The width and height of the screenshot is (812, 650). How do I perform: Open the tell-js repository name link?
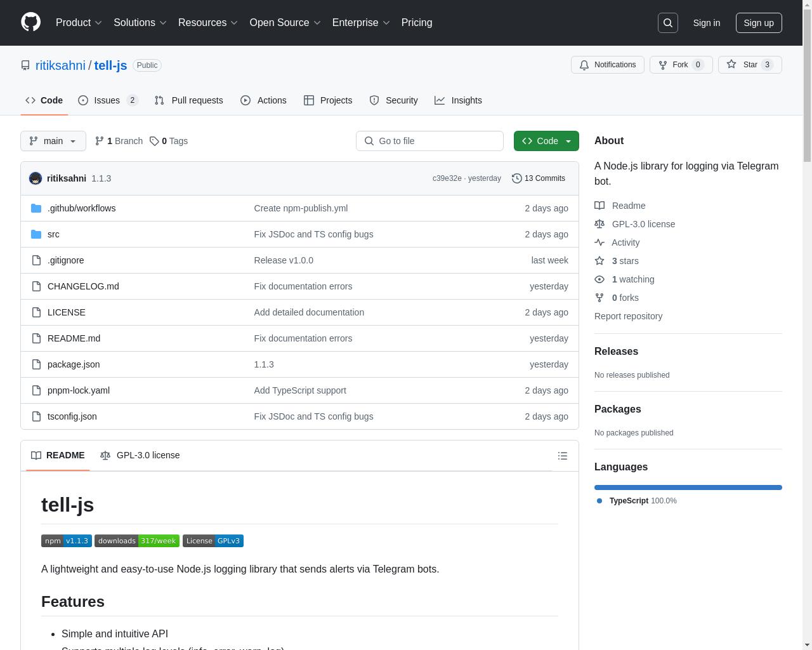[x=110, y=65]
